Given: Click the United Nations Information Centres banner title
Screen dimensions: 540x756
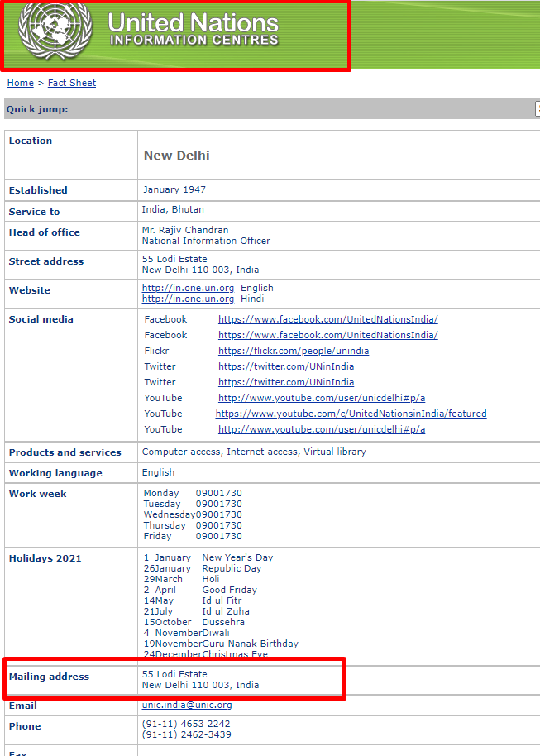Looking at the screenshot, I should (194, 29).
